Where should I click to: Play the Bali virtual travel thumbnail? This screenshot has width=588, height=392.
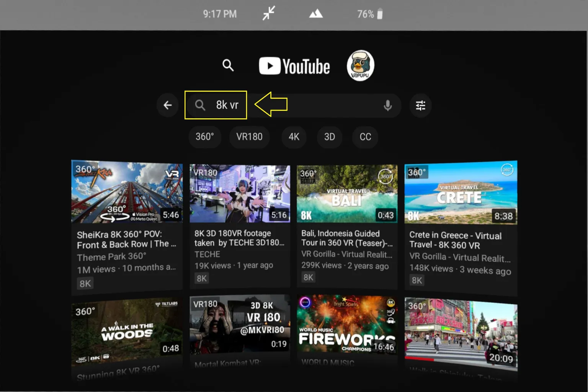click(x=347, y=193)
